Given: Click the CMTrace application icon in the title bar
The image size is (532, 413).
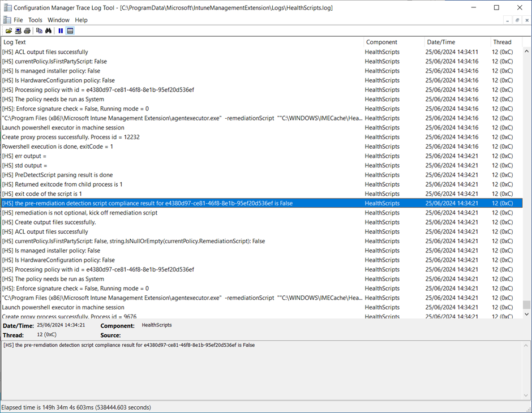Looking at the screenshot, I should (x=7, y=7).
